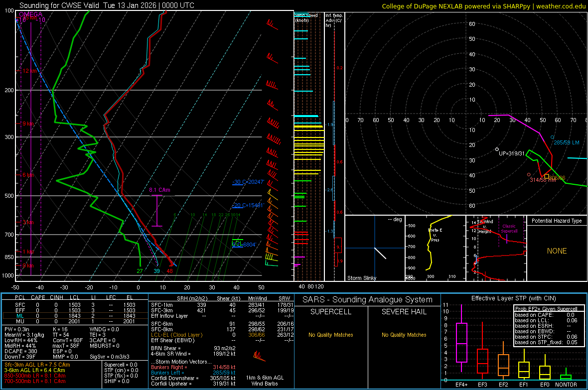Viewport: 588px width, 390px height.
Task: Click the "SHIP = 0.0" value
Action: tap(117, 381)
